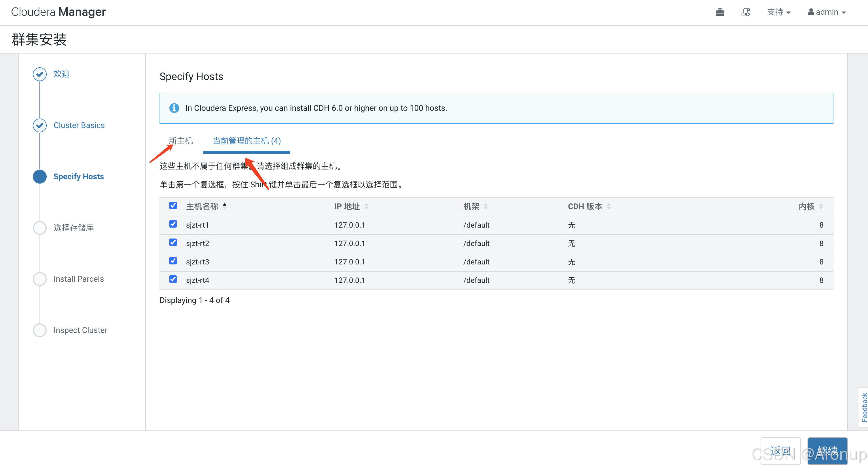Click the parcel gift icon in header
Screen dimensions: 868x469
tap(720, 12)
